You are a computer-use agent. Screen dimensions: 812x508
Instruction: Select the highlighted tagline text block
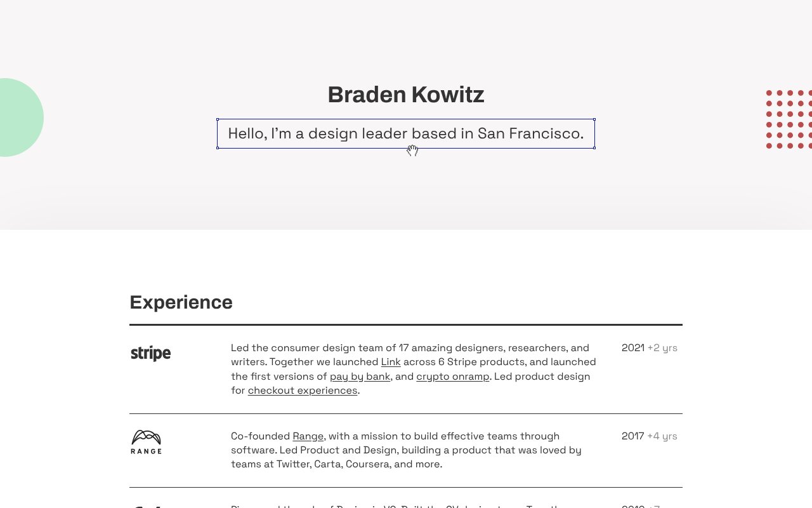406,133
